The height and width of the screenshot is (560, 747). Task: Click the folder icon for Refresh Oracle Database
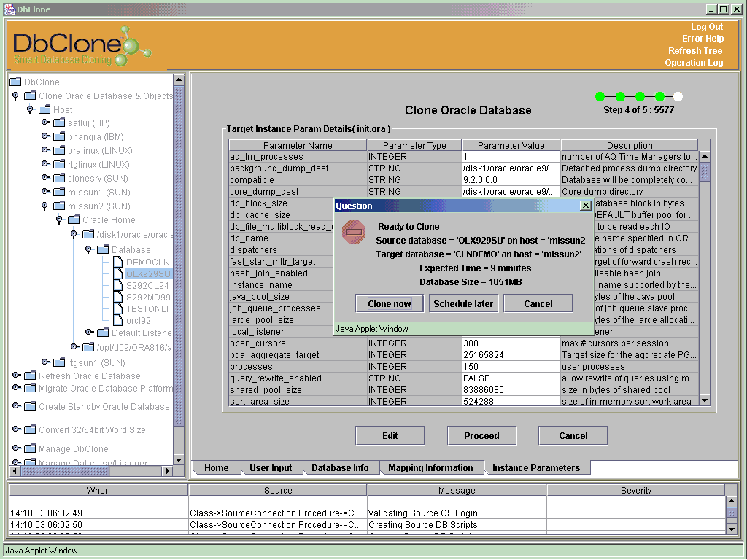click(x=29, y=376)
